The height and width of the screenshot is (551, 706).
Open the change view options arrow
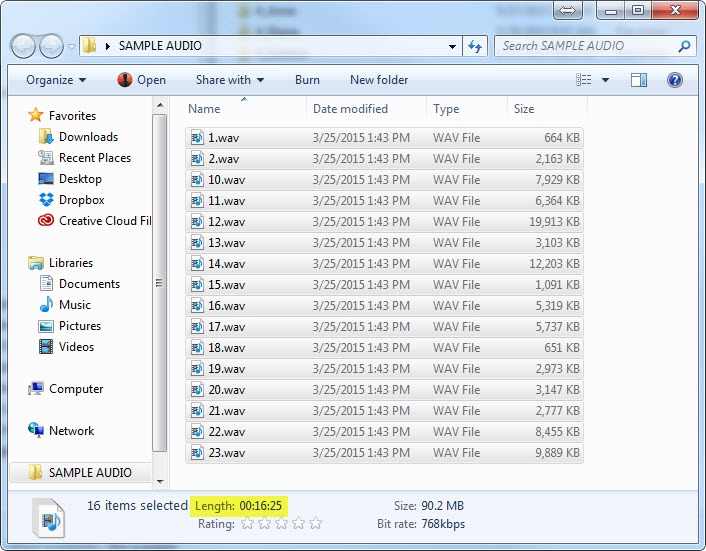[x=602, y=80]
